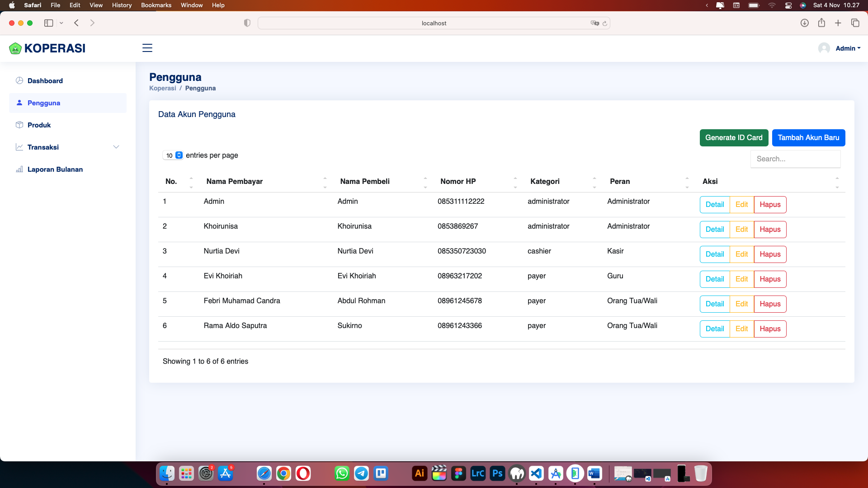The image size is (868, 488).
Task: Show Safari's tab overview icon
Action: [x=855, y=23]
